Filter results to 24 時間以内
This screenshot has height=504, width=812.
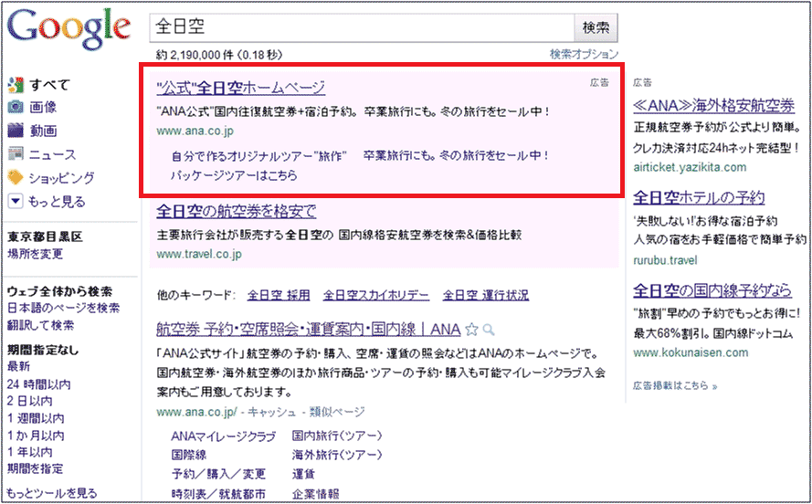tap(38, 384)
